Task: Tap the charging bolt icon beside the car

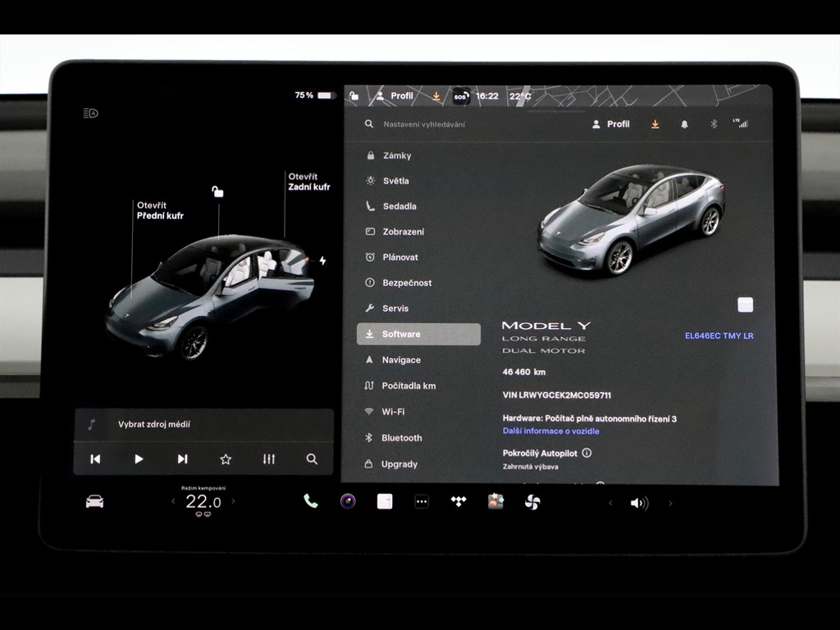Action: click(322, 260)
